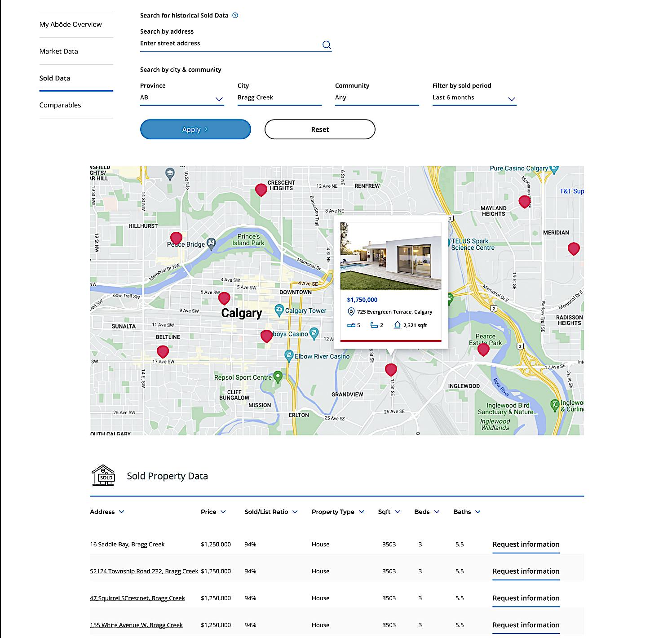The width and height of the screenshot is (672, 638).
Task: Click map pin near Peace Bridge
Action: click(x=176, y=239)
